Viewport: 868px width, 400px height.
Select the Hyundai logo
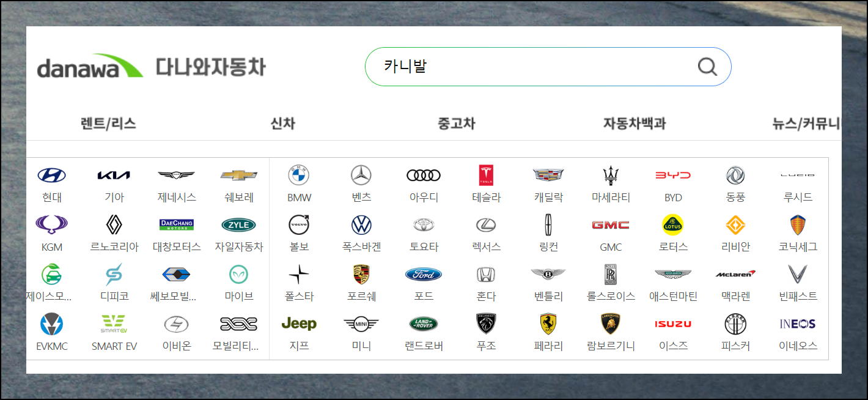[52, 176]
